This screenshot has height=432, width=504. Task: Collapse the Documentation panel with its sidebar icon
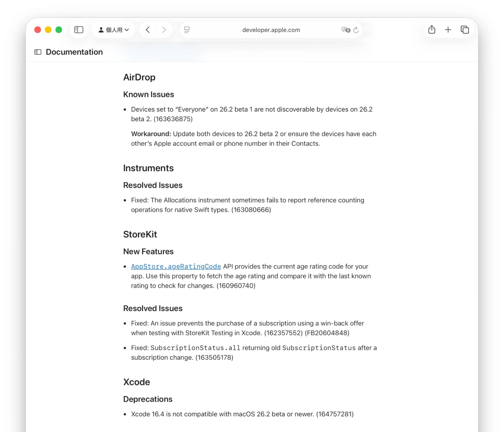tap(37, 52)
